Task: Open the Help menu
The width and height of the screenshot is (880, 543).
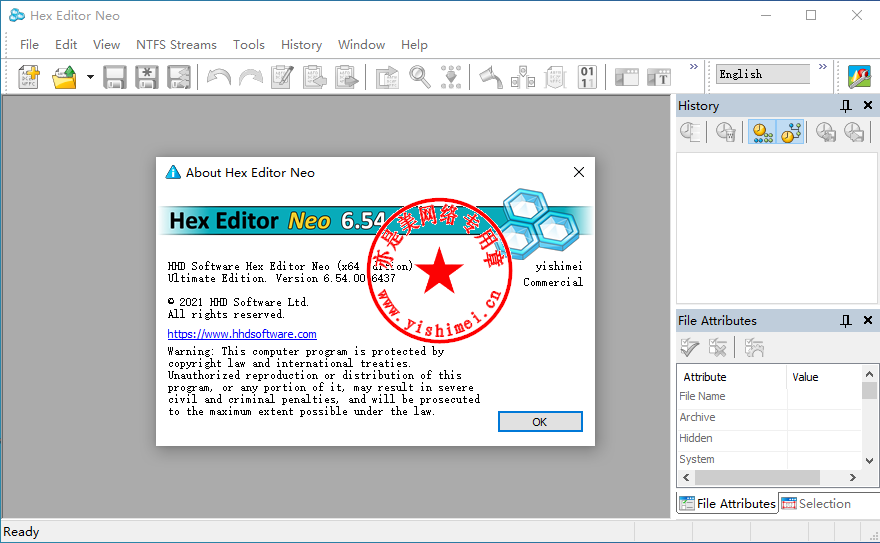Action: (x=414, y=45)
